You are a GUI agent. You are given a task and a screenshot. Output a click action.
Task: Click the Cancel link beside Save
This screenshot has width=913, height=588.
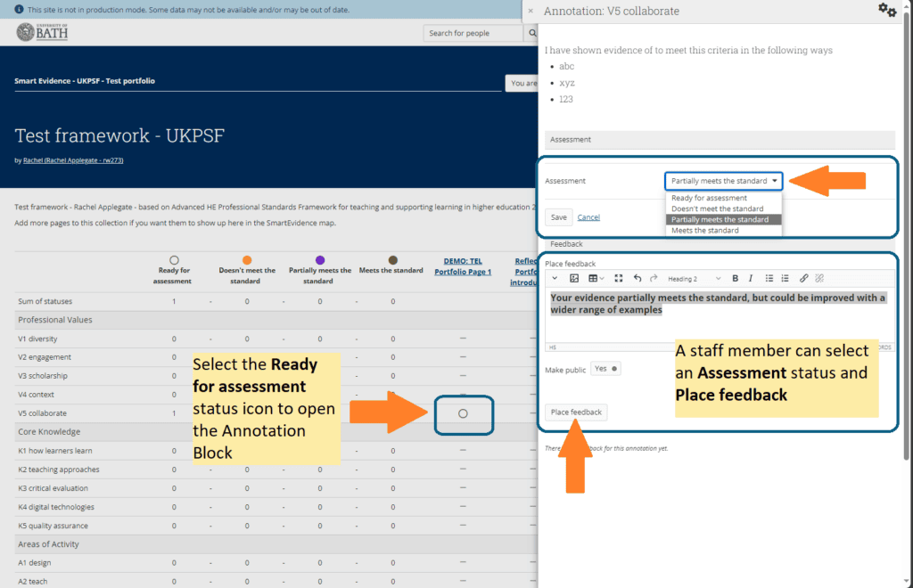pyautogui.click(x=588, y=217)
